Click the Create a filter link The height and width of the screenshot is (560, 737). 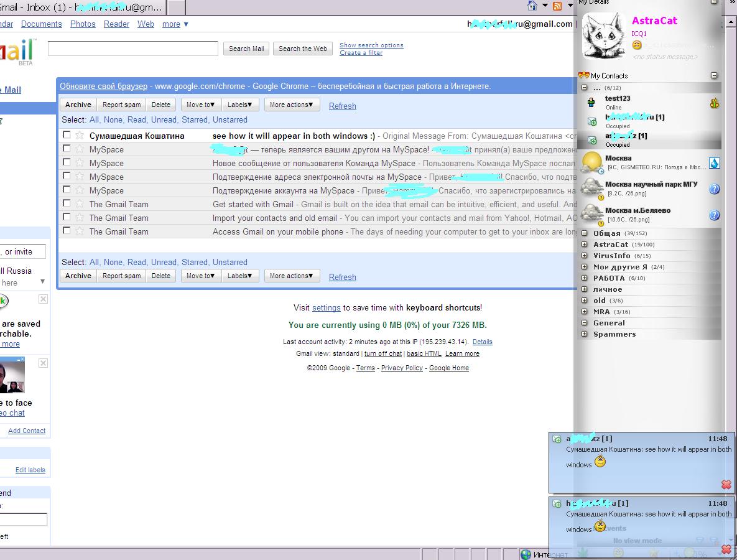pos(361,53)
